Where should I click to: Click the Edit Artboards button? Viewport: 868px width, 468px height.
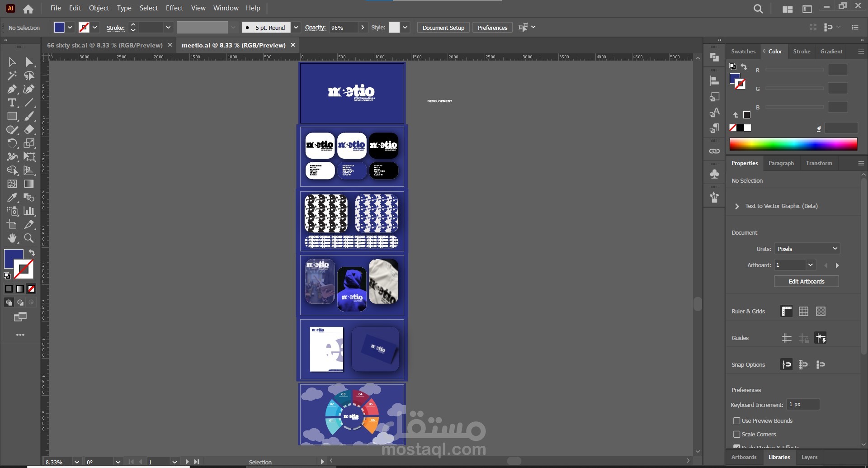807,281
